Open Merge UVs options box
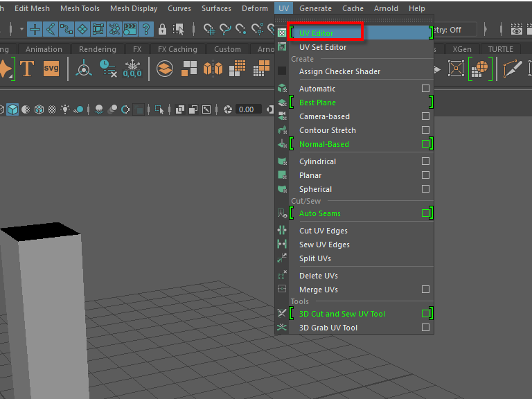 (425, 290)
